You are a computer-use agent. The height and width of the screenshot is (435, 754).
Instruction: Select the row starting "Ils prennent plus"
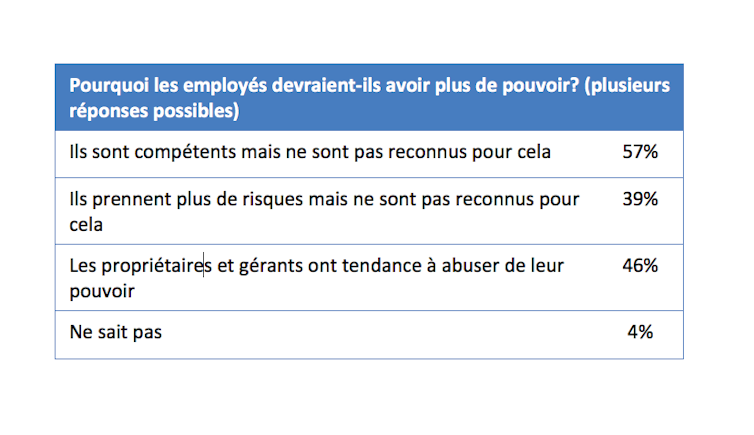[324, 199]
